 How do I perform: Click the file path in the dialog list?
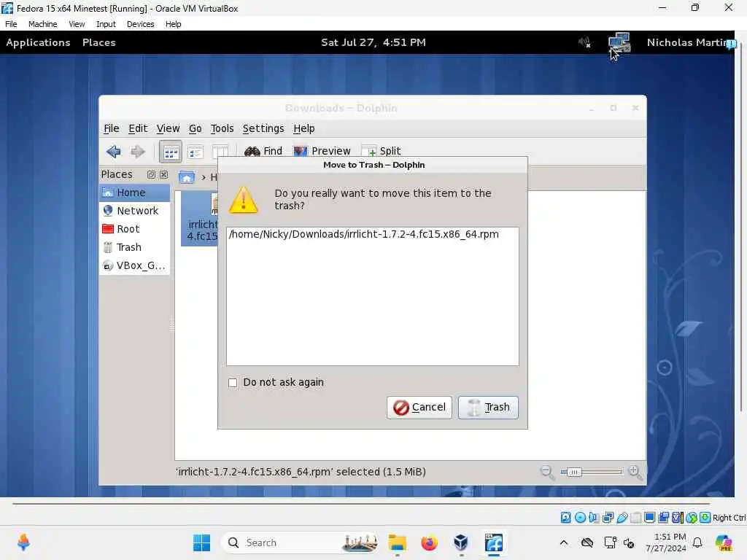click(x=364, y=234)
